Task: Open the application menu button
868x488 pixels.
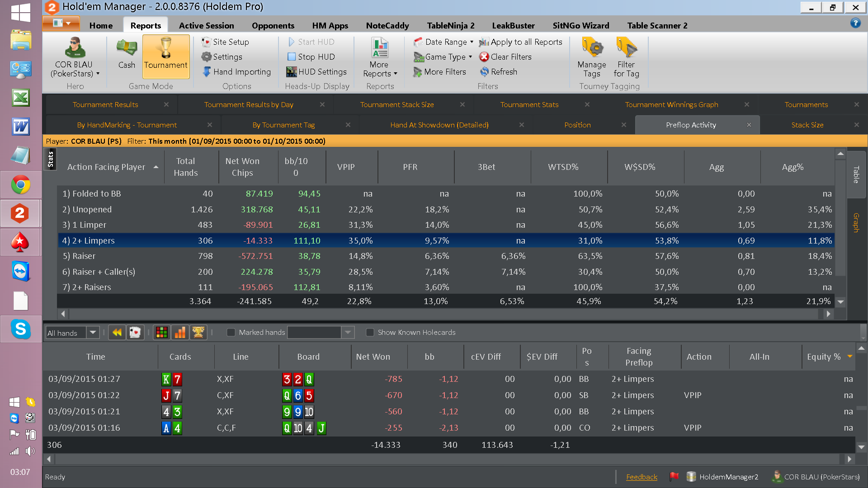Action: tap(61, 23)
